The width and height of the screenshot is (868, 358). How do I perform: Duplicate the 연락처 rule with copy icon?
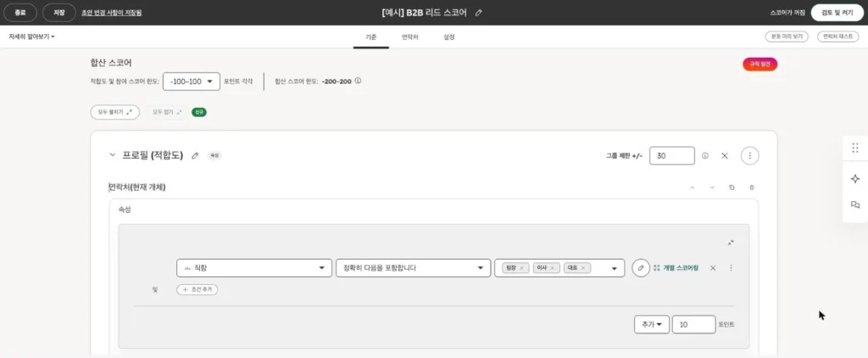[732, 187]
